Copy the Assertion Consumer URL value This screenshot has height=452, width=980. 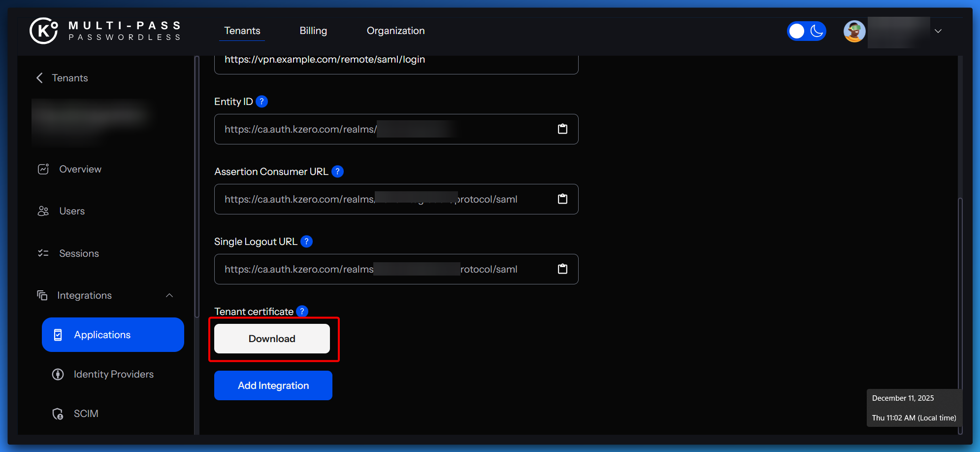coord(562,199)
